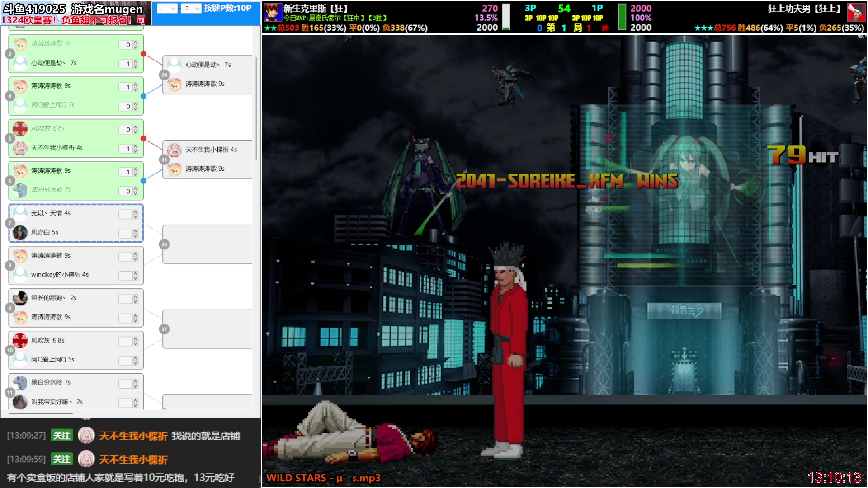Click the 13:10:13 clock display

(x=835, y=478)
